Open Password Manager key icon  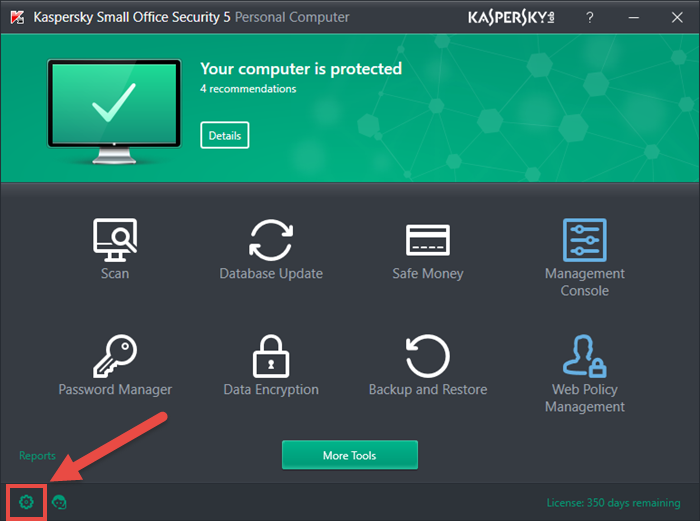[115, 356]
